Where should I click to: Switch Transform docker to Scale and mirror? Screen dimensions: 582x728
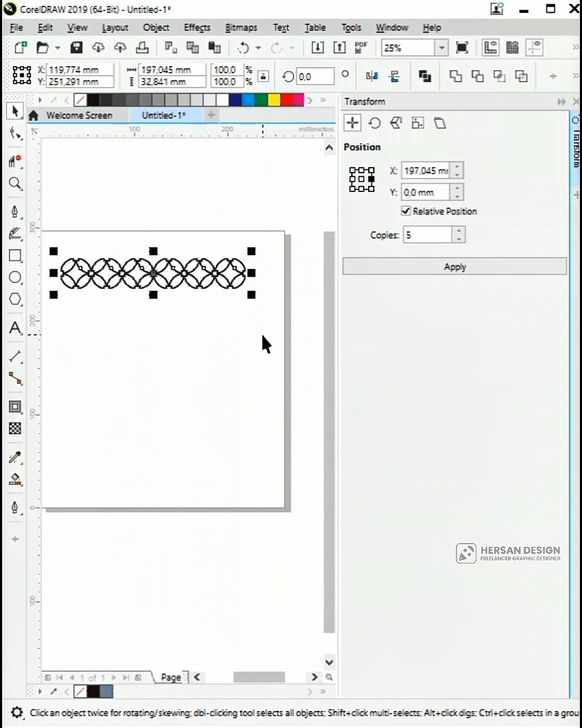[x=396, y=123]
